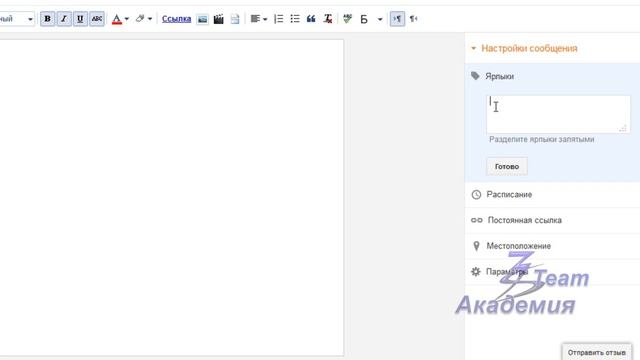Toggle bold formatting

(47, 19)
